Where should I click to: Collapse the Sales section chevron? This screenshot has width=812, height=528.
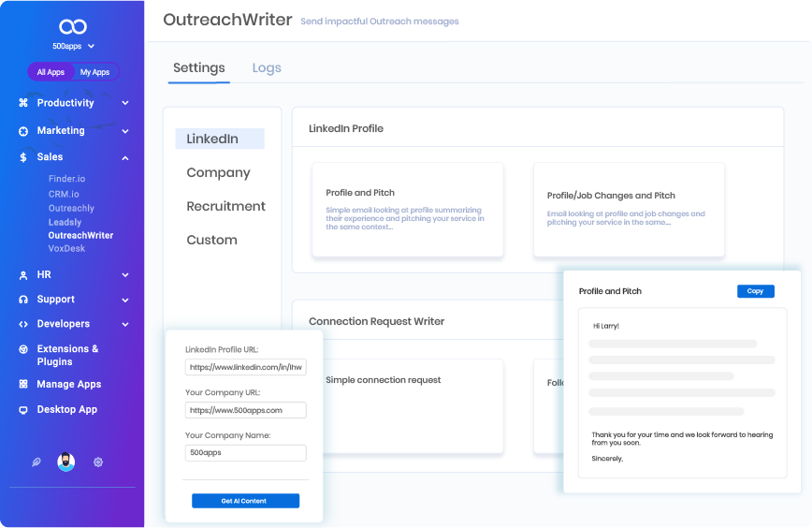[x=125, y=157]
